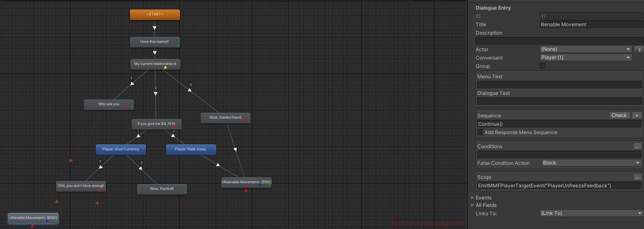Open the Script '...' button

coord(637,177)
